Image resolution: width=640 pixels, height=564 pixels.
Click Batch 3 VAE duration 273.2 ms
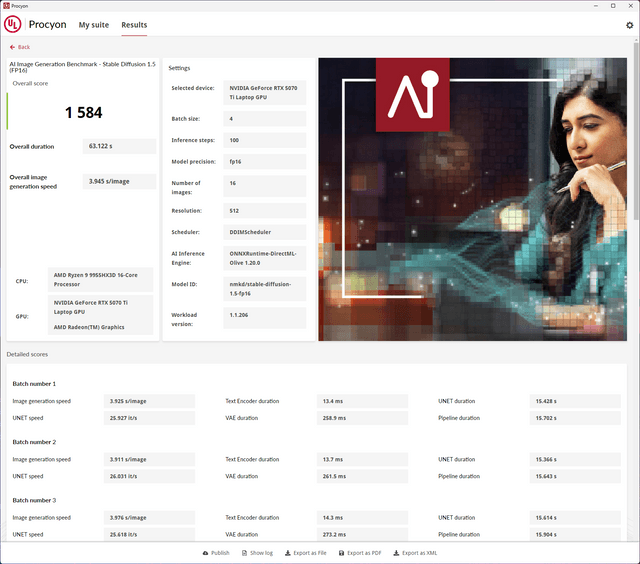pos(362,534)
